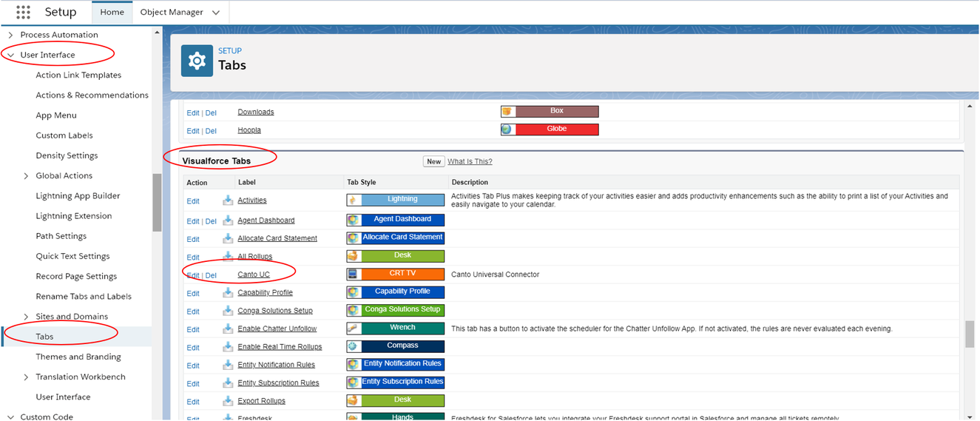Click the sidebar vertical scrollbar thumb

point(157,203)
